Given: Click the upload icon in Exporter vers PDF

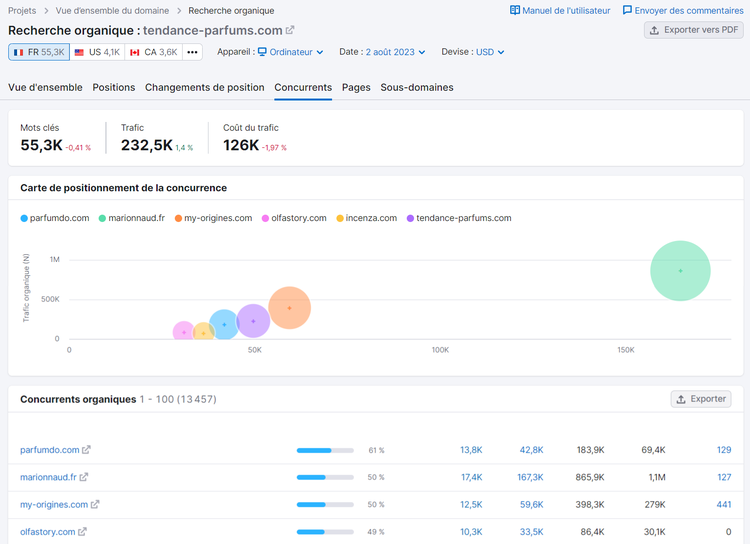Looking at the screenshot, I should point(654,30).
